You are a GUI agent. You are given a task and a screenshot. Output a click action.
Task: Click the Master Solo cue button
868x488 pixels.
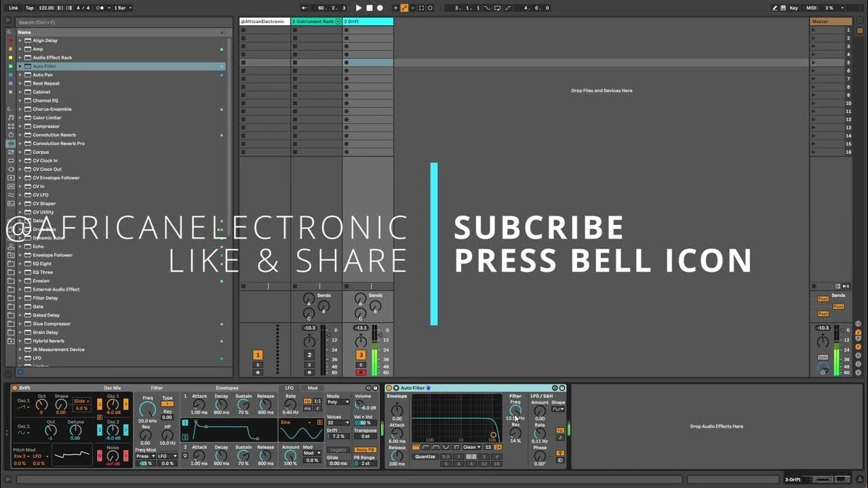823,357
